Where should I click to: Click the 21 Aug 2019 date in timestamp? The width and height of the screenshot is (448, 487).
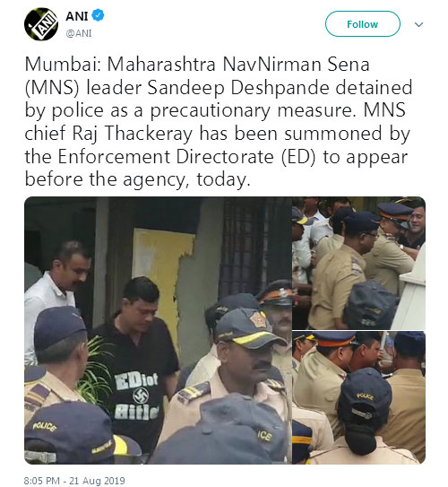pyautogui.click(x=97, y=481)
